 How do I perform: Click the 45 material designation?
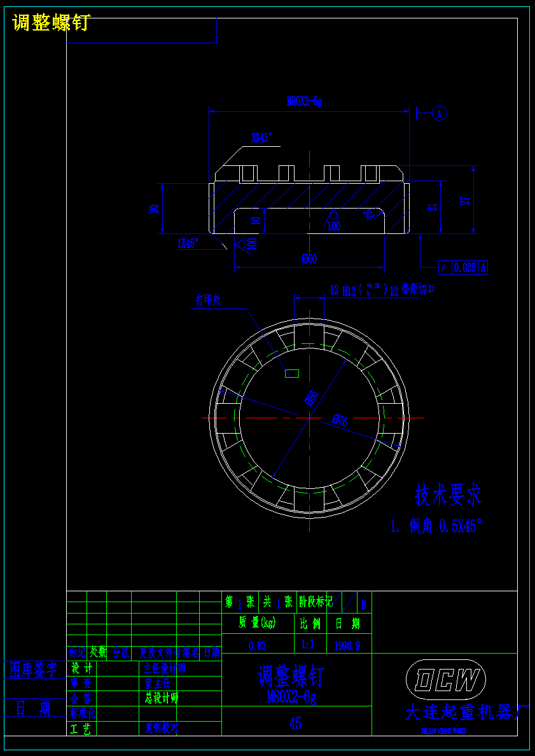[x=295, y=723]
